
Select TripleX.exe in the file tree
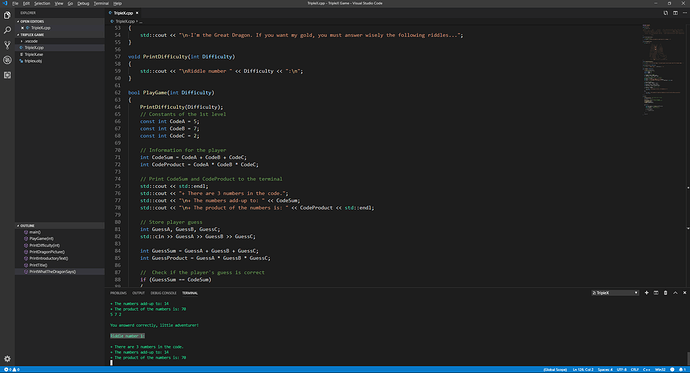60,54
